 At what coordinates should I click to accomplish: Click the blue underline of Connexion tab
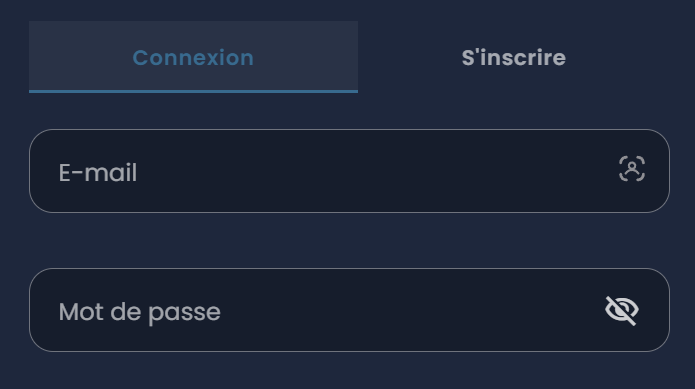click(x=193, y=91)
